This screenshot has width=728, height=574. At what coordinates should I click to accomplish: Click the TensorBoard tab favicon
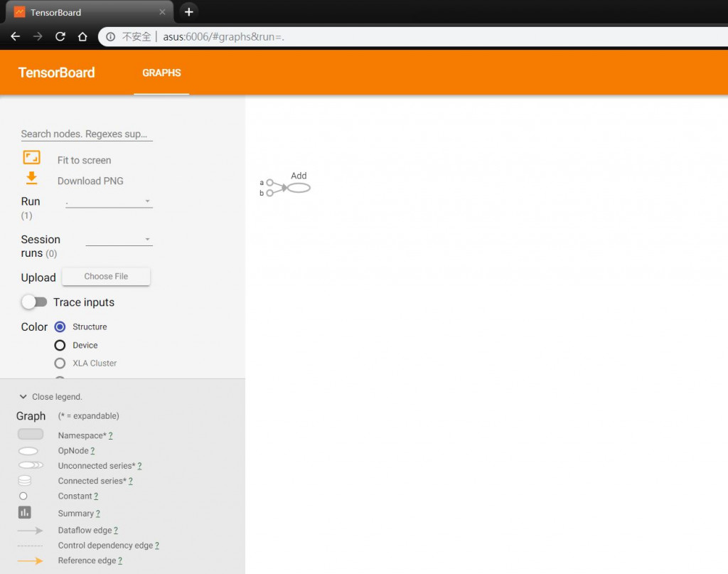tap(19, 12)
